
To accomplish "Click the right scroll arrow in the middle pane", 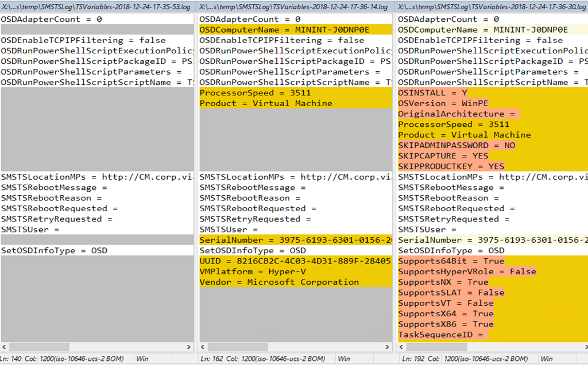I will (386, 347).
